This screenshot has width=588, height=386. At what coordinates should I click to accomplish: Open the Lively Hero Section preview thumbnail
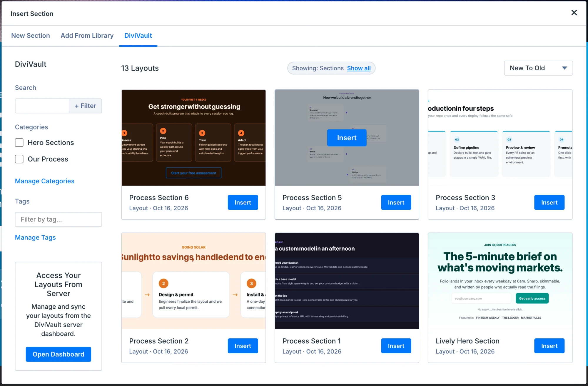pos(500,281)
